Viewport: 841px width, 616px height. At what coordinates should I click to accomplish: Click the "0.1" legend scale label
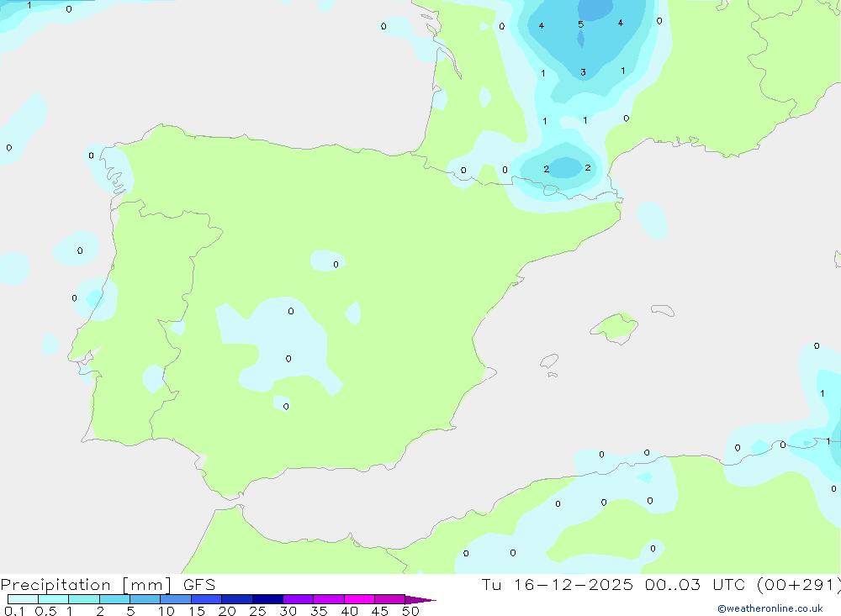[x=14, y=611]
